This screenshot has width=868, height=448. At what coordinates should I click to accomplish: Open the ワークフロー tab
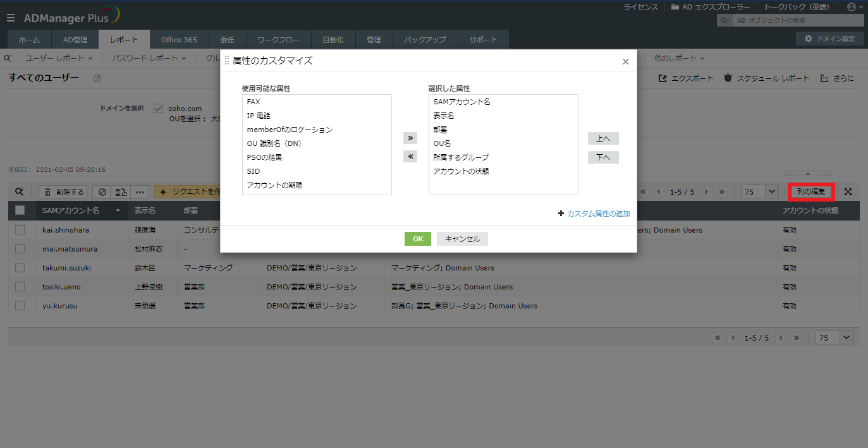click(x=278, y=39)
